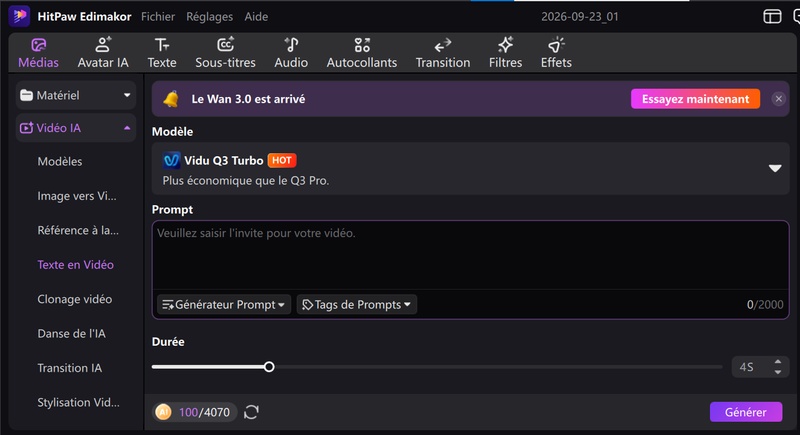The image size is (800, 435).
Task: Open the Transition tab
Action: (443, 53)
